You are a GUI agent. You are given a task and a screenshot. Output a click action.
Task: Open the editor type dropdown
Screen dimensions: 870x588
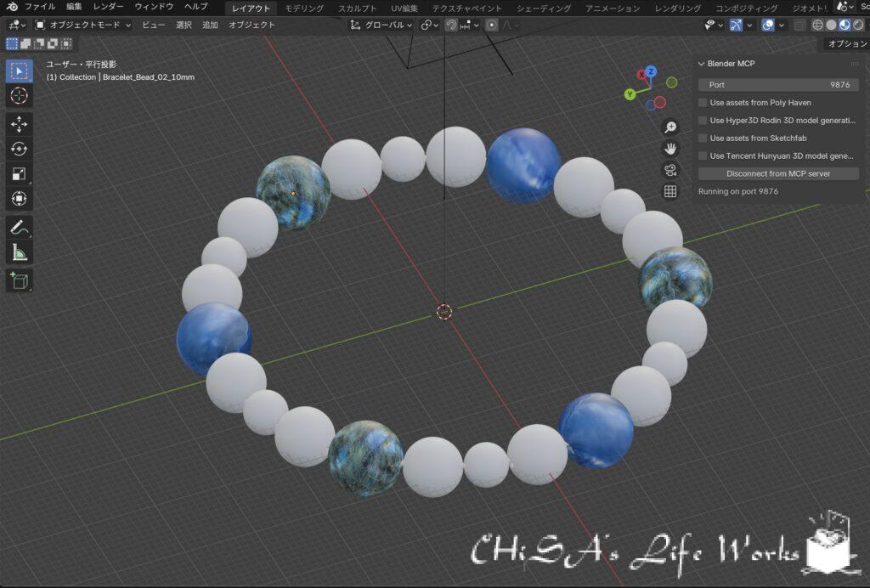coord(16,25)
